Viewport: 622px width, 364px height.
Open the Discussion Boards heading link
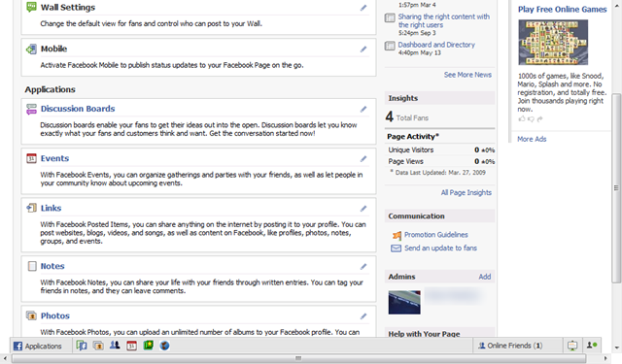(x=78, y=109)
